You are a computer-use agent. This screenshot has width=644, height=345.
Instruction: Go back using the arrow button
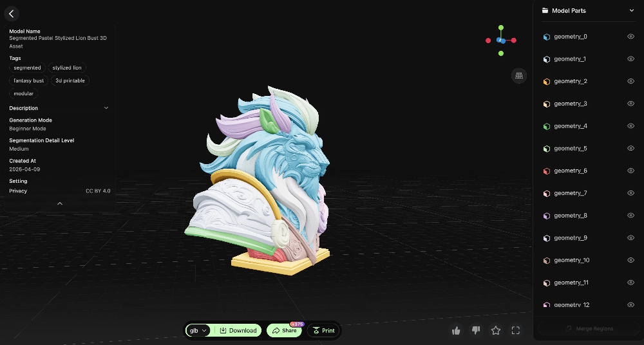point(12,14)
